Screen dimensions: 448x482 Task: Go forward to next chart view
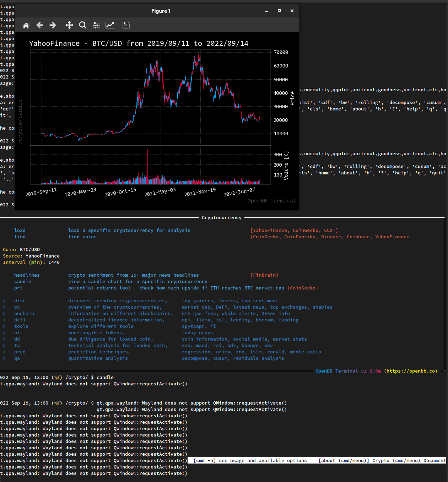pyautogui.click(x=52, y=25)
